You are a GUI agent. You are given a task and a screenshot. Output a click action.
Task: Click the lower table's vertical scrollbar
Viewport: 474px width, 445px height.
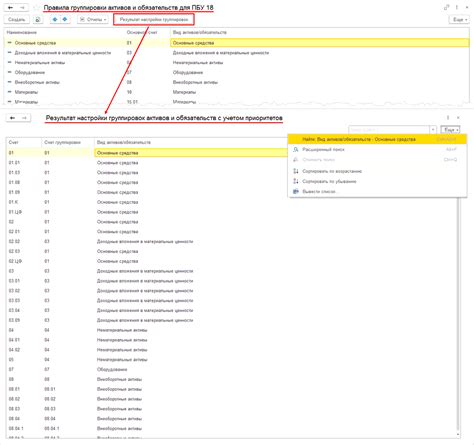[x=458, y=283]
